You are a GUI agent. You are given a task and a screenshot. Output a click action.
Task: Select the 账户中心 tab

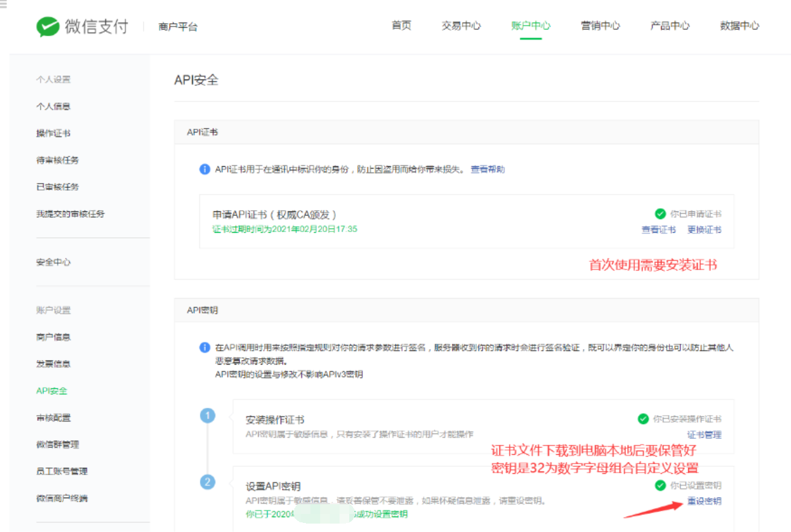(x=531, y=26)
